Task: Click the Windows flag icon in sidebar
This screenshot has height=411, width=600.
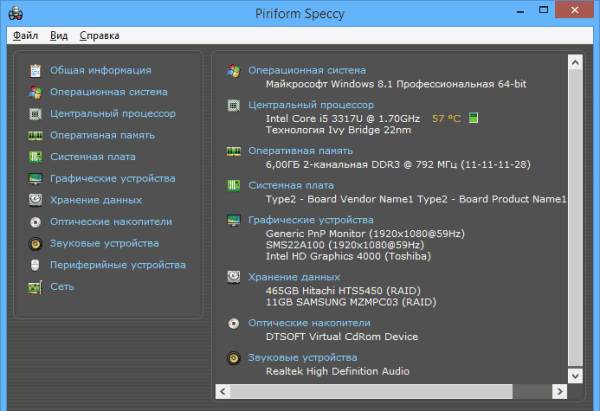Action: tap(35, 92)
